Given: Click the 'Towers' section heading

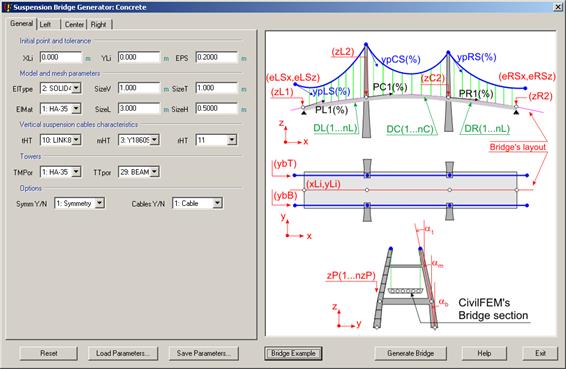Looking at the screenshot, I should [x=30, y=156].
